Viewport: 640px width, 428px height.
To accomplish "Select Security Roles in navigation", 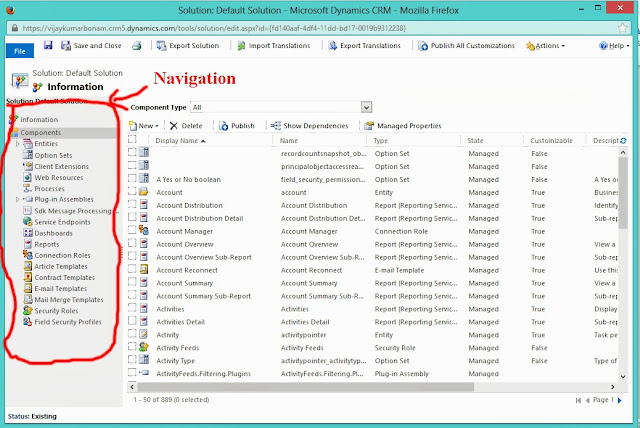I will [x=56, y=310].
